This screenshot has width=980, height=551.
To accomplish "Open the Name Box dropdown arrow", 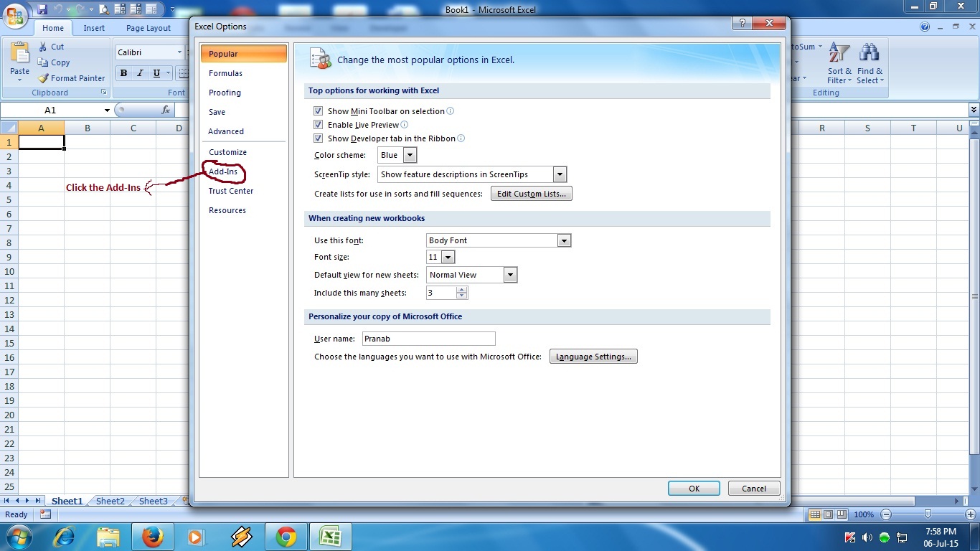I will [107, 110].
